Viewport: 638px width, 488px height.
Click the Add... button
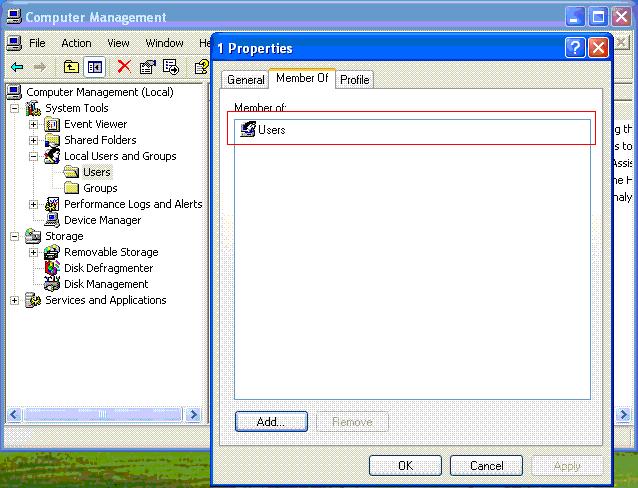[271, 422]
